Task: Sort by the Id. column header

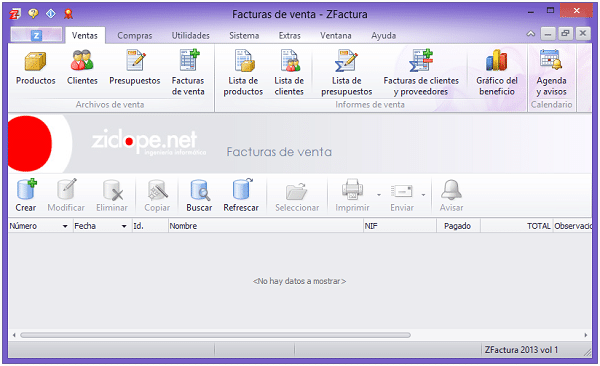Action: point(150,226)
